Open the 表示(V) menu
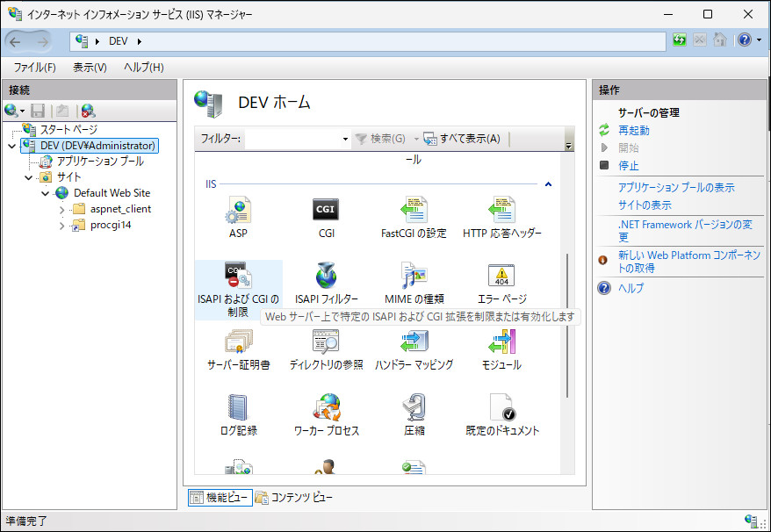The width and height of the screenshot is (771, 532). (90, 68)
